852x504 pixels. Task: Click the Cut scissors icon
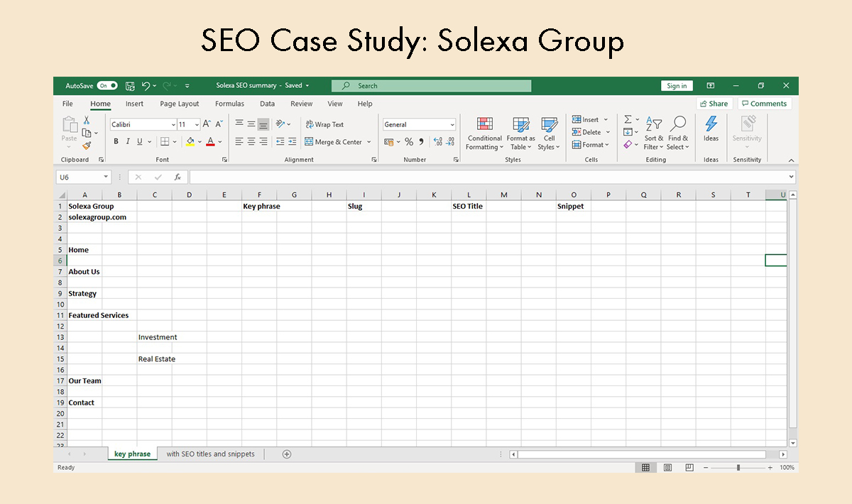[87, 121]
